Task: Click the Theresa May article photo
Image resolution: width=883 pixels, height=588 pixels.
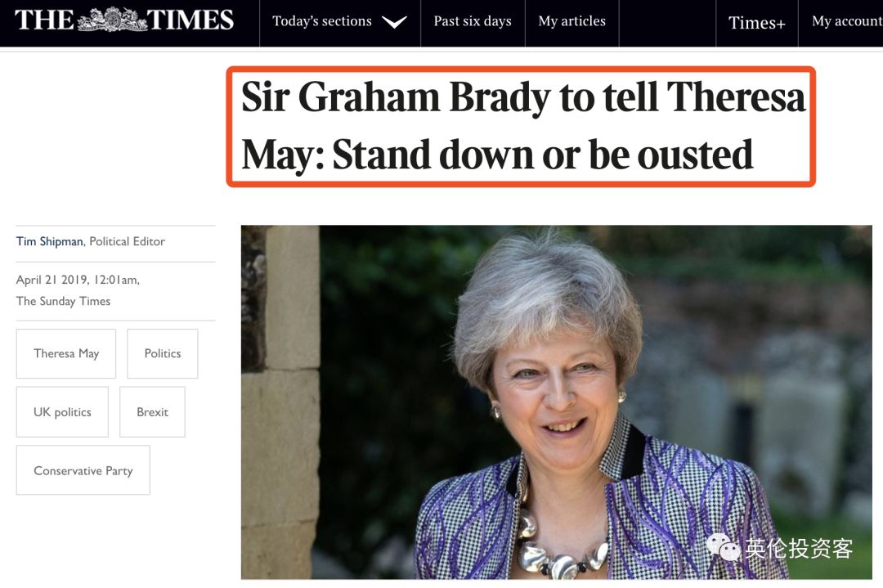Action: point(556,401)
